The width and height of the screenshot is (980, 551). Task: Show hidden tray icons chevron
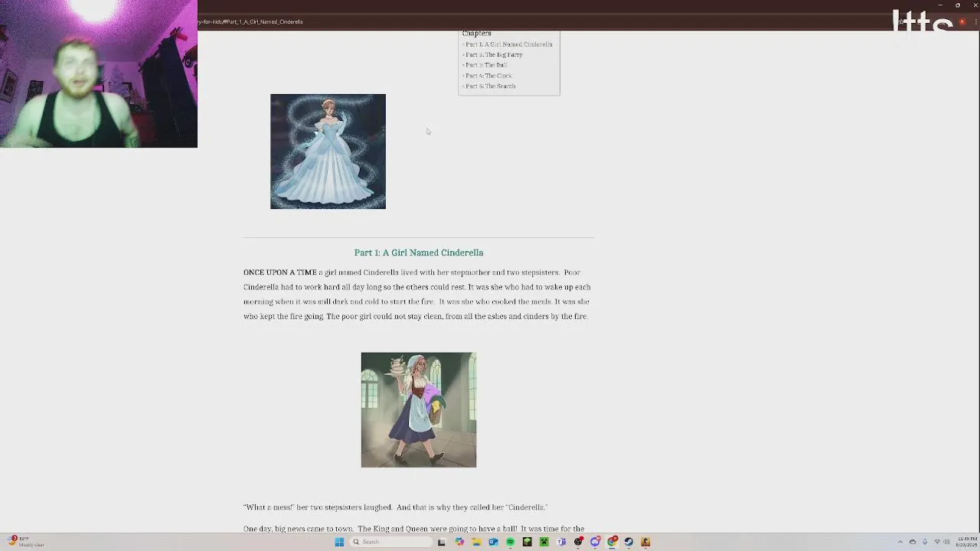900,542
